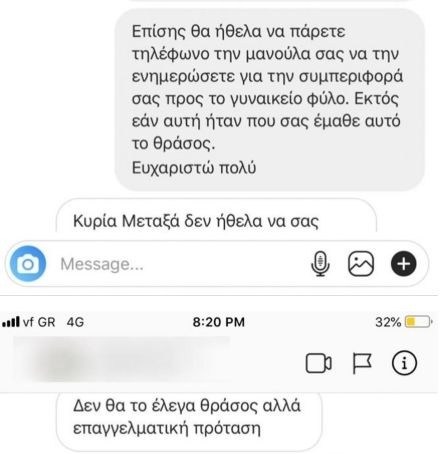The height and width of the screenshot is (454, 447).
Task: Click the 4G network indicator
Action: coord(75,322)
